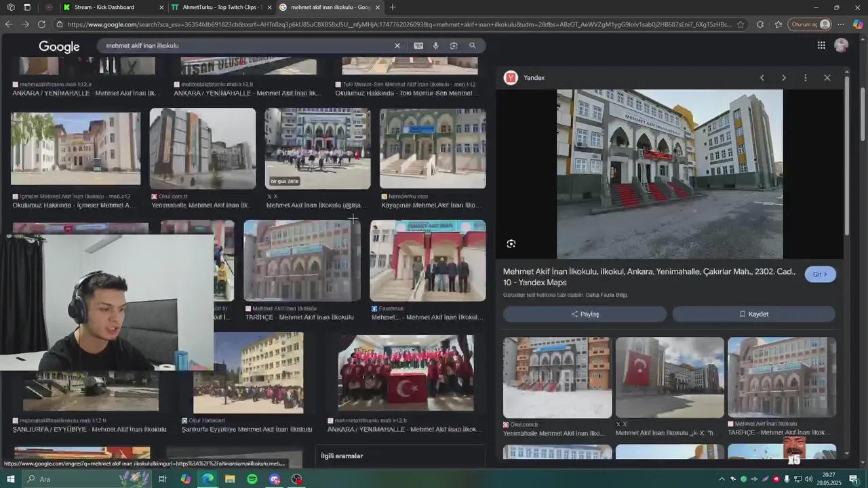Open the notification center
The width and height of the screenshot is (868, 488).
[854, 479]
